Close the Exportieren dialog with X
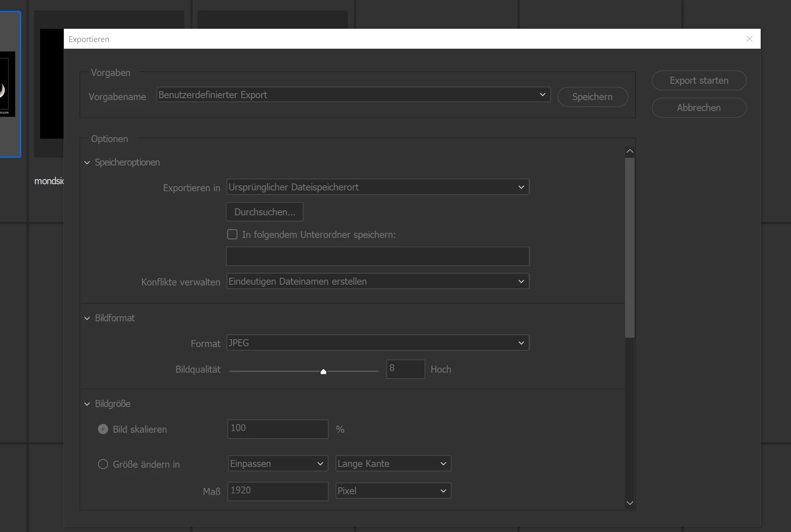 pyautogui.click(x=749, y=39)
